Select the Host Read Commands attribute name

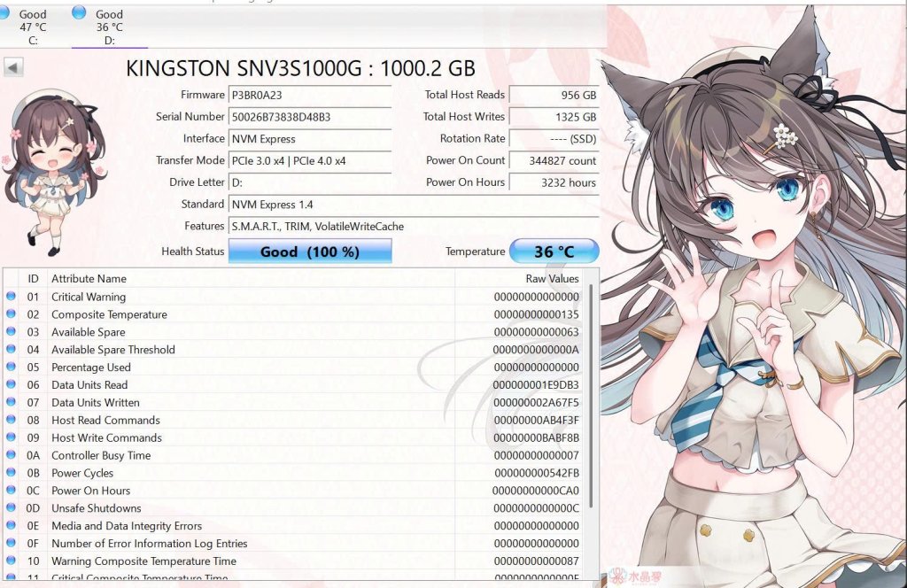[106, 421]
